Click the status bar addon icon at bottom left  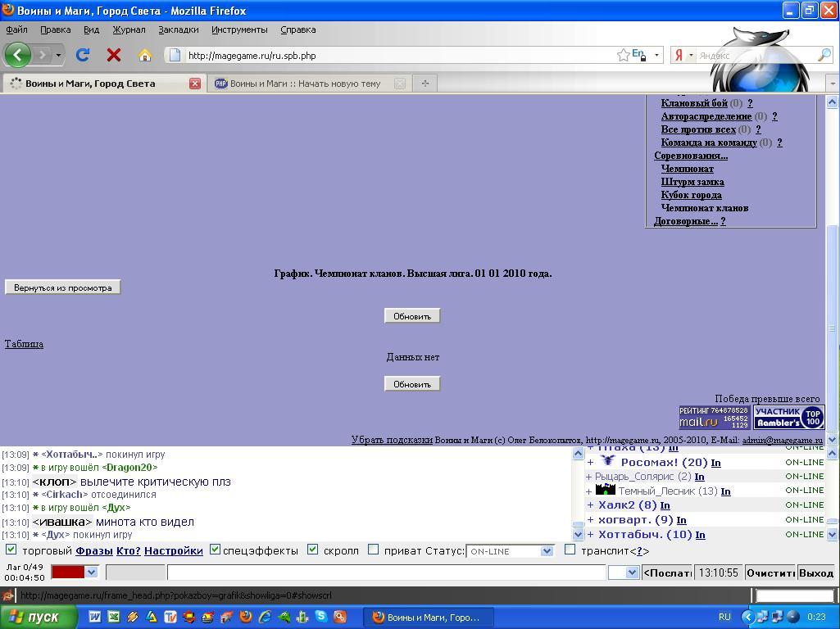(7, 595)
